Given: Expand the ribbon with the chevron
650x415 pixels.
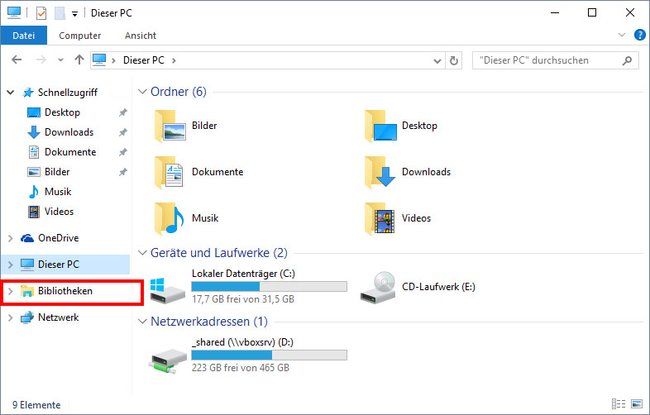Looking at the screenshot, I should pos(621,35).
